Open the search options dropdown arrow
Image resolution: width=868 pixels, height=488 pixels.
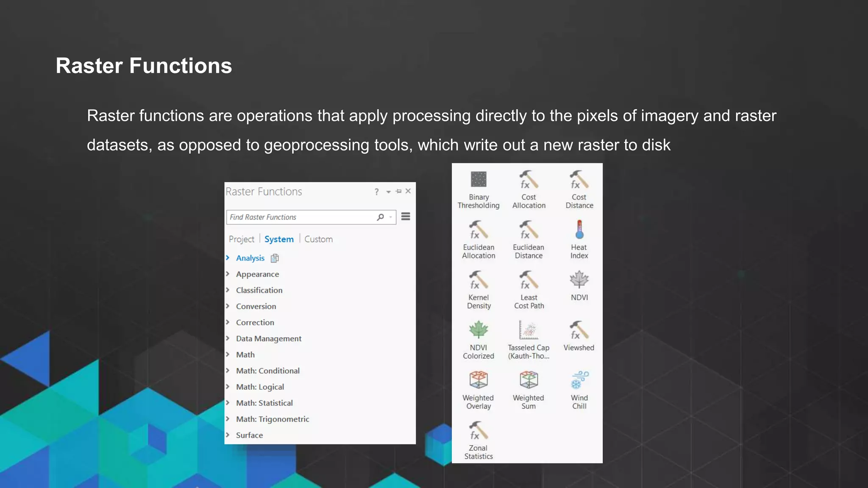coord(391,217)
